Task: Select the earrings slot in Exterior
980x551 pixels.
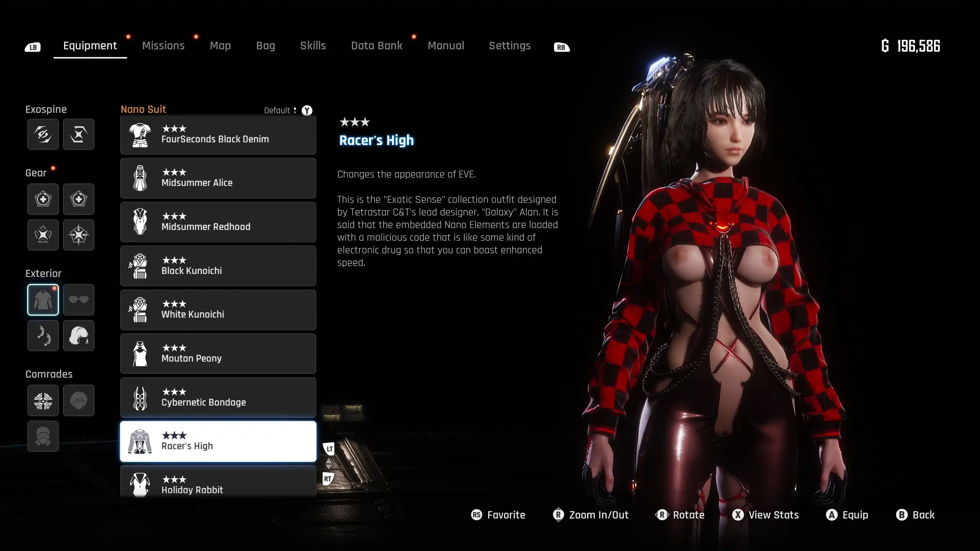Action: click(43, 336)
